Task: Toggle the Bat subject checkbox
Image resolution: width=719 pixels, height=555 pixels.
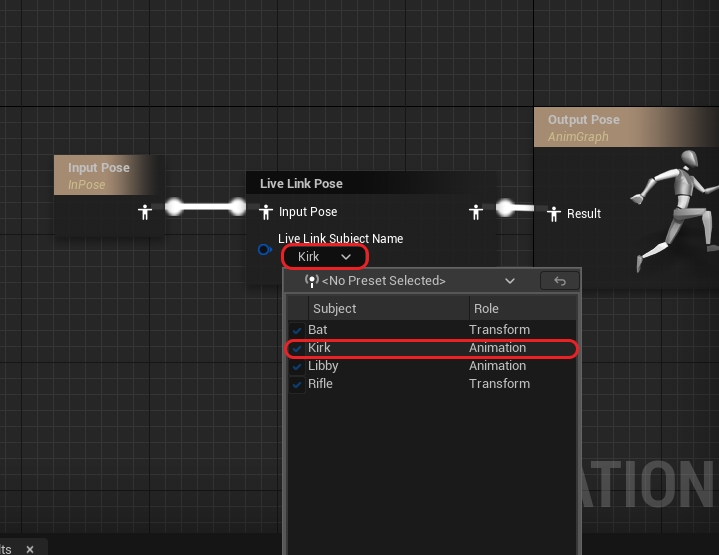Action: tap(297, 330)
